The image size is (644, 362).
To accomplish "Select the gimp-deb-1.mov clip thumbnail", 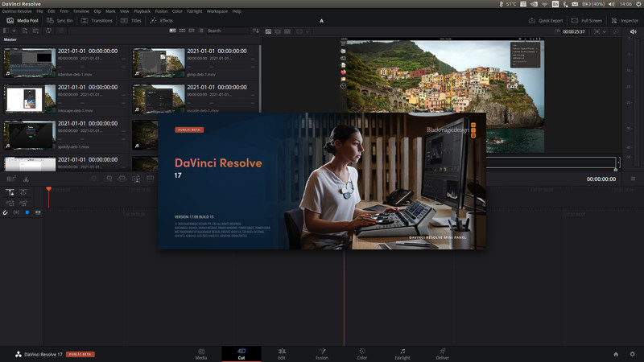I will click(x=159, y=63).
